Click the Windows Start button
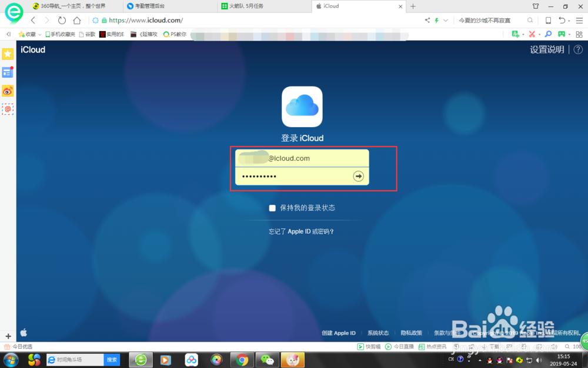The height and width of the screenshot is (368, 588). pos(11,360)
